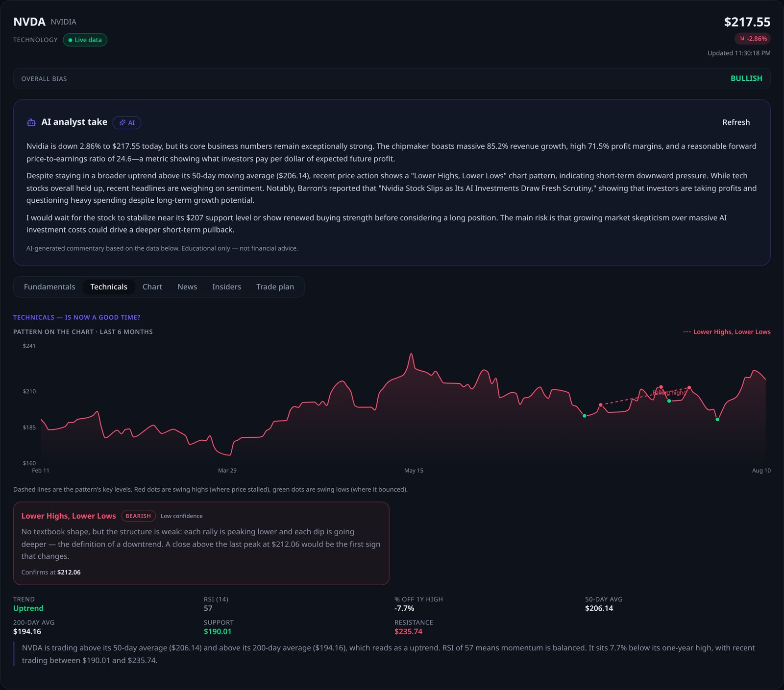Click the robot icon beside AI analyst take
The height and width of the screenshot is (690, 784).
tap(31, 122)
